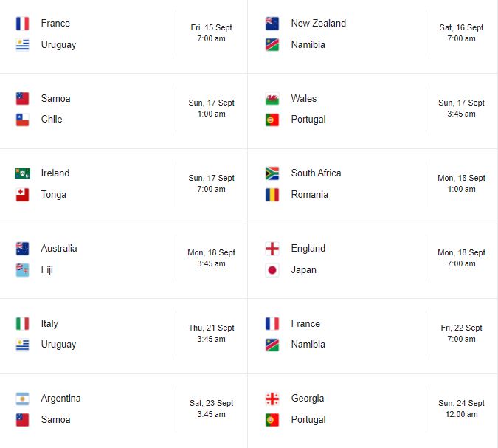Click the Chile flag icon
The image size is (498, 448).
(22, 120)
